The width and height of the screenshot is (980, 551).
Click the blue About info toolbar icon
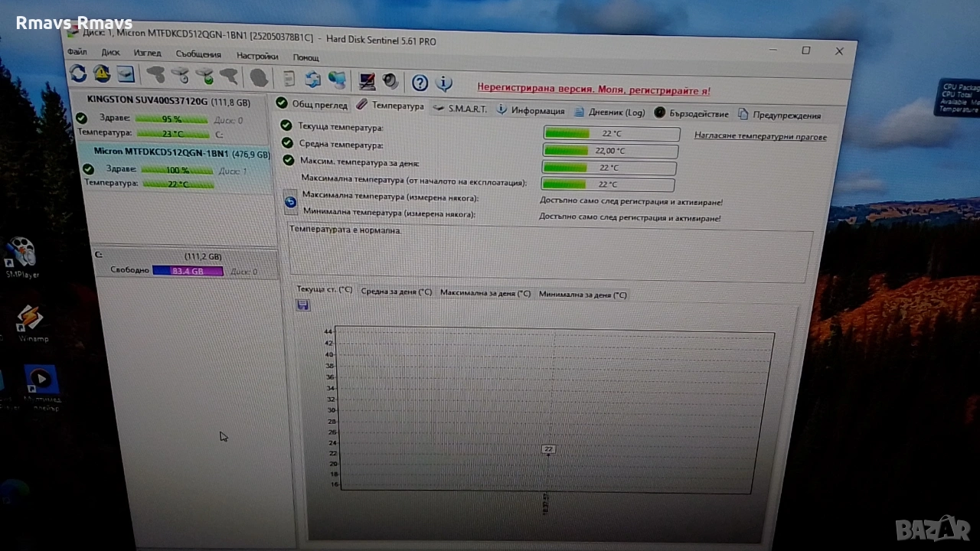click(444, 83)
